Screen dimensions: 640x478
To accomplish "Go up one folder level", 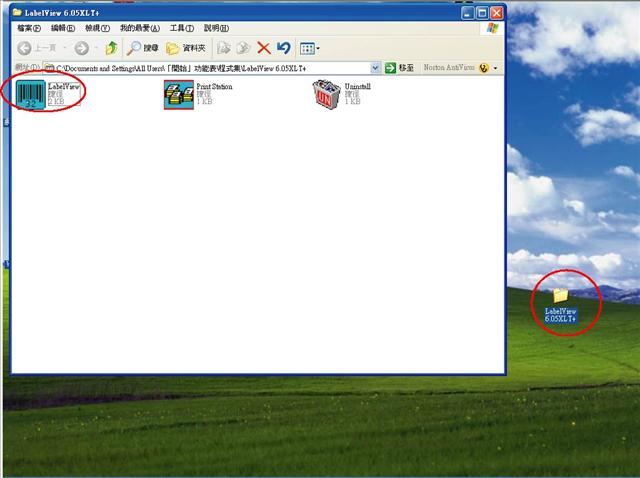I will [x=111, y=48].
